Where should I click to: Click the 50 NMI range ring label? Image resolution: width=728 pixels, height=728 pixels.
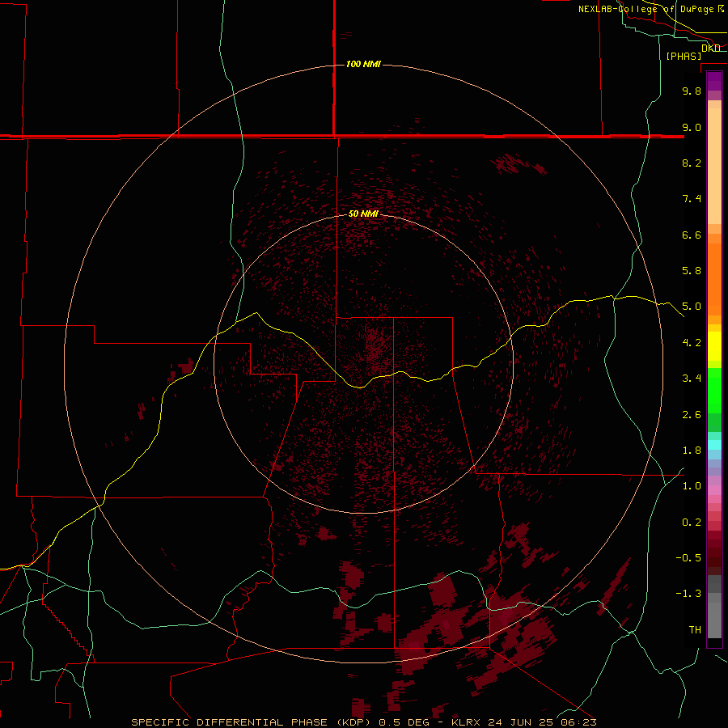(363, 214)
